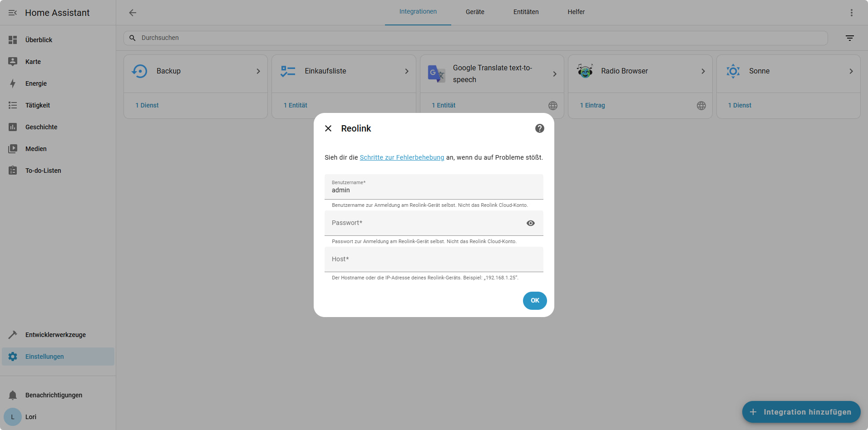The image size is (868, 430).
Task: Open Einstellungen in the sidebar
Action: click(x=58, y=357)
